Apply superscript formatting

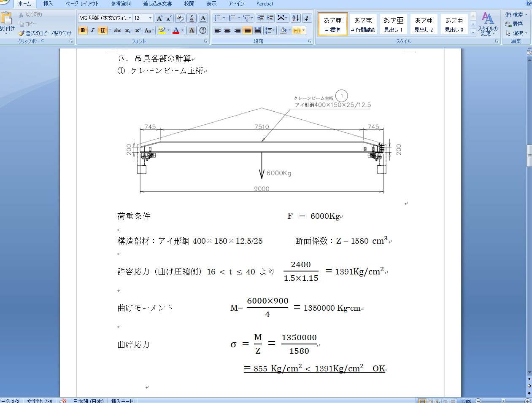click(x=138, y=30)
